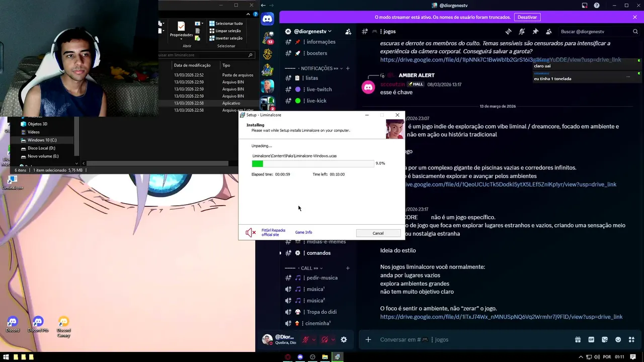
Task: Open first Google Drive link ending YuDDE
Action: 501,60
